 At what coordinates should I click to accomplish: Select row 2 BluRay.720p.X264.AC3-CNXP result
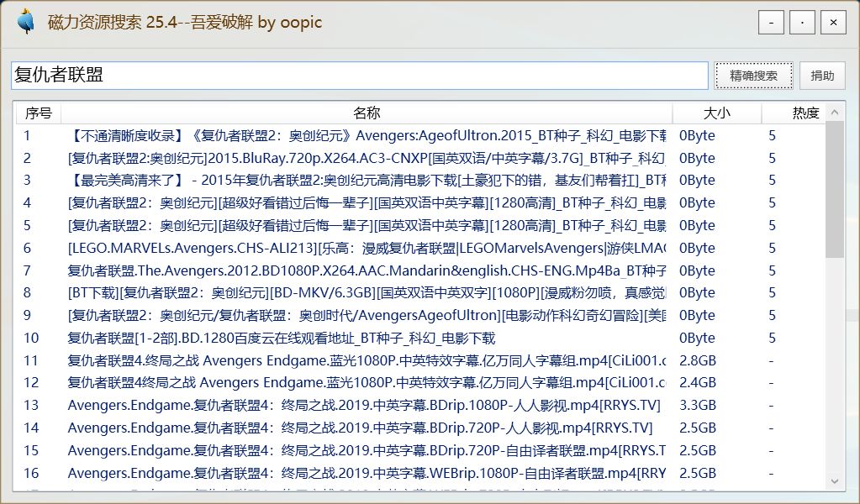367,158
